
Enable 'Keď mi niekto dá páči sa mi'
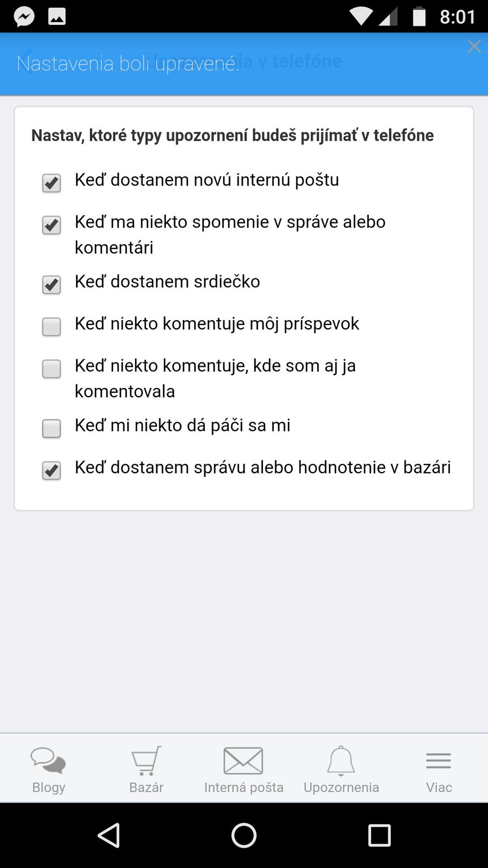pos(52,428)
